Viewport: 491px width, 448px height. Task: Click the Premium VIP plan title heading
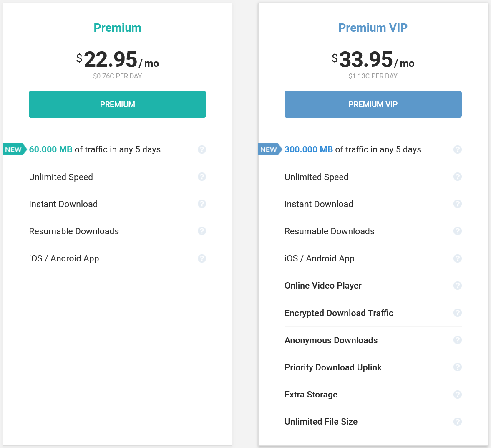(373, 28)
